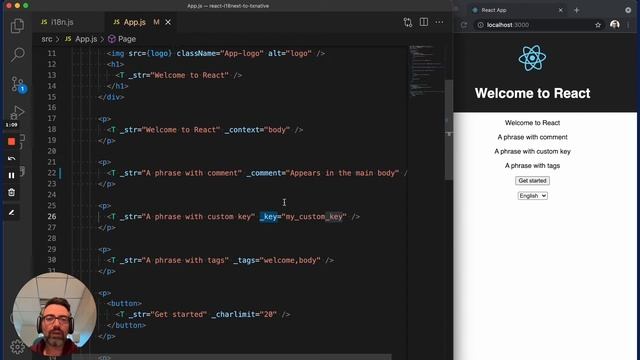
Task: Close the React App browser tab
Action: [560, 10]
